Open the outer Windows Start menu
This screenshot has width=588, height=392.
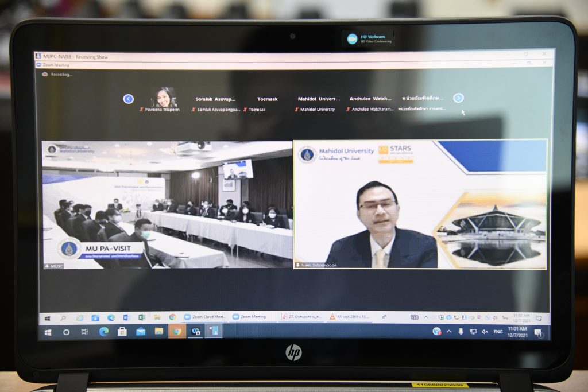click(48, 332)
